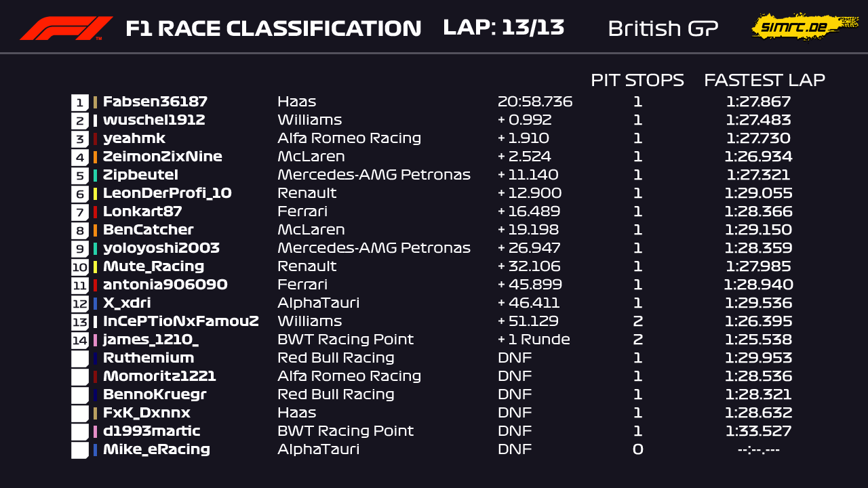Click Alfa Romeo Racing team next to yeahmk
The image size is (868, 488).
coord(349,139)
